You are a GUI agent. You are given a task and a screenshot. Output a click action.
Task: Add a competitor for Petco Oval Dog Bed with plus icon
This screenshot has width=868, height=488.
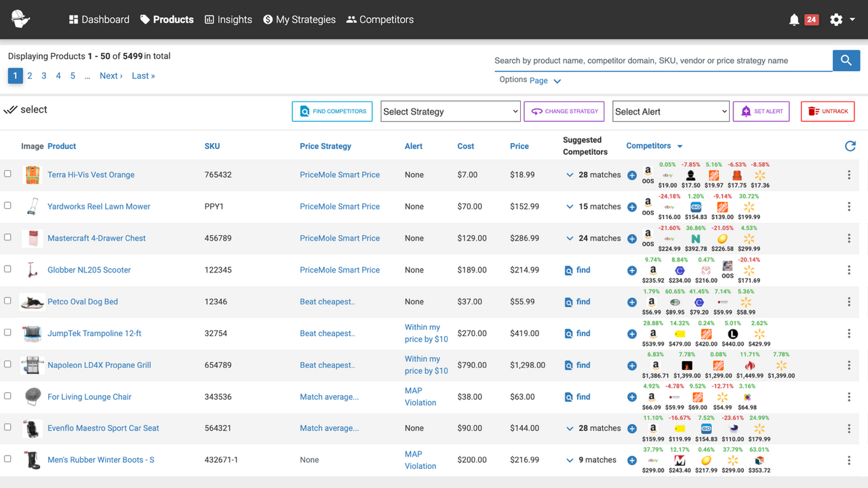coord(631,302)
